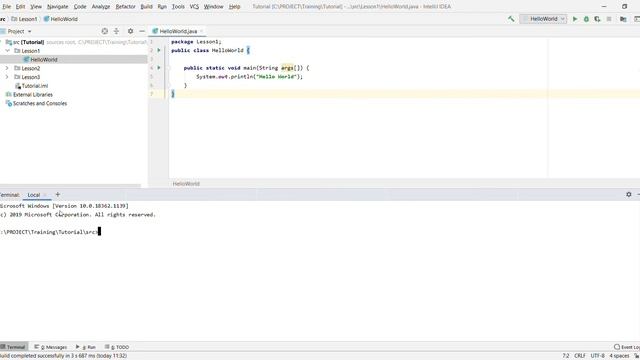Open the Code menu
The height and width of the screenshot is (360, 640).
tap(80, 7)
